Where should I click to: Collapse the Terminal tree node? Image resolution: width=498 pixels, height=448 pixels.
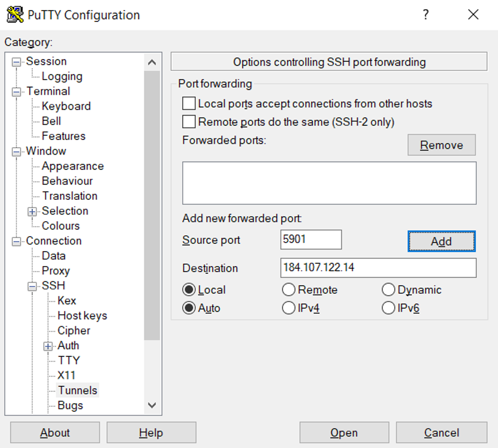[16, 92]
